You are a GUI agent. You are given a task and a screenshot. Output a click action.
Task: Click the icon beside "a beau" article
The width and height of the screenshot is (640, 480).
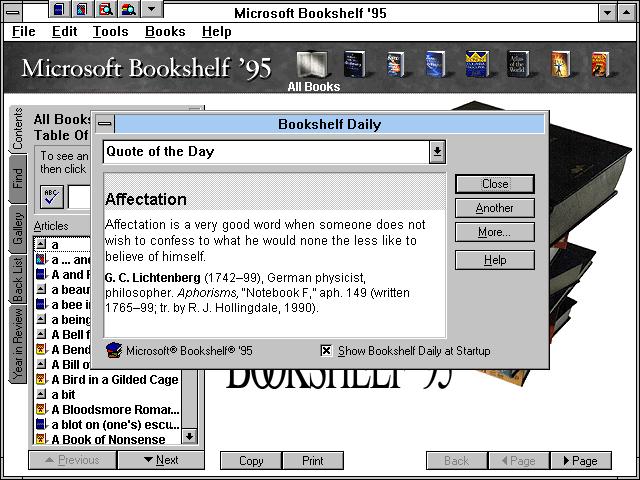point(41,289)
